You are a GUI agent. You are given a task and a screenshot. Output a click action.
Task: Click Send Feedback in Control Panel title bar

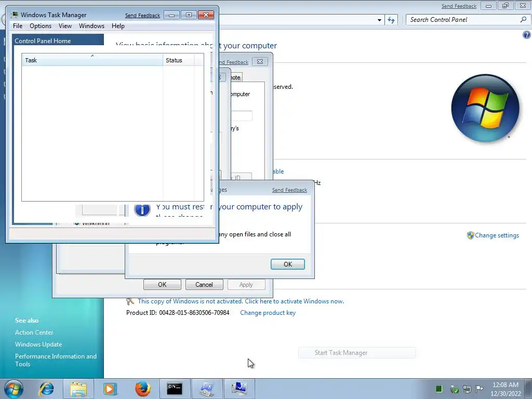[459, 6]
